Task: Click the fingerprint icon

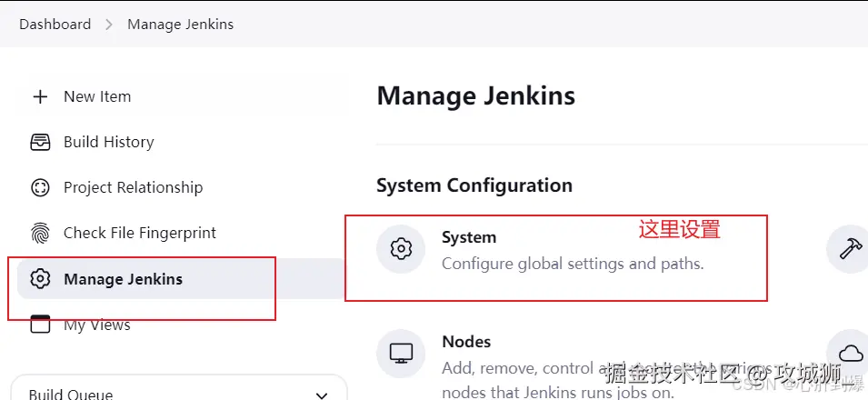Action: [40, 234]
